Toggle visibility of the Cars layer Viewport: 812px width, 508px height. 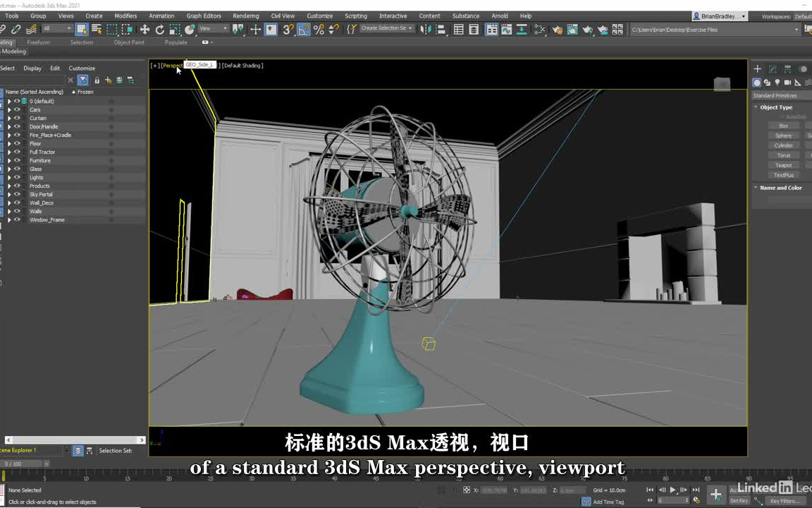16,109
